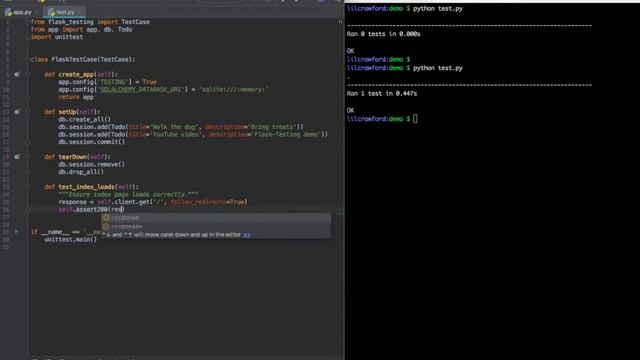
Task: Click 'from app import app, db, Todo' line
Action: click(x=81, y=29)
